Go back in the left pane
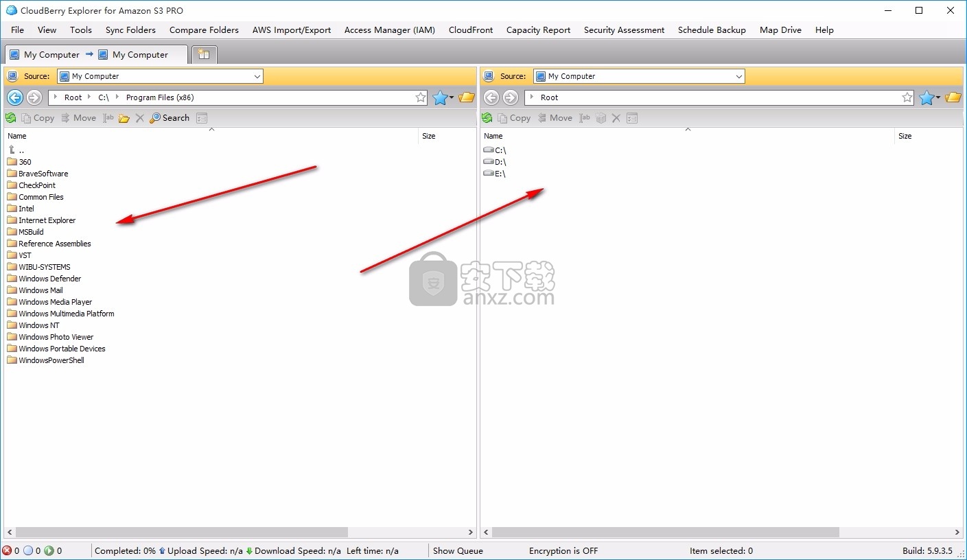 point(15,97)
